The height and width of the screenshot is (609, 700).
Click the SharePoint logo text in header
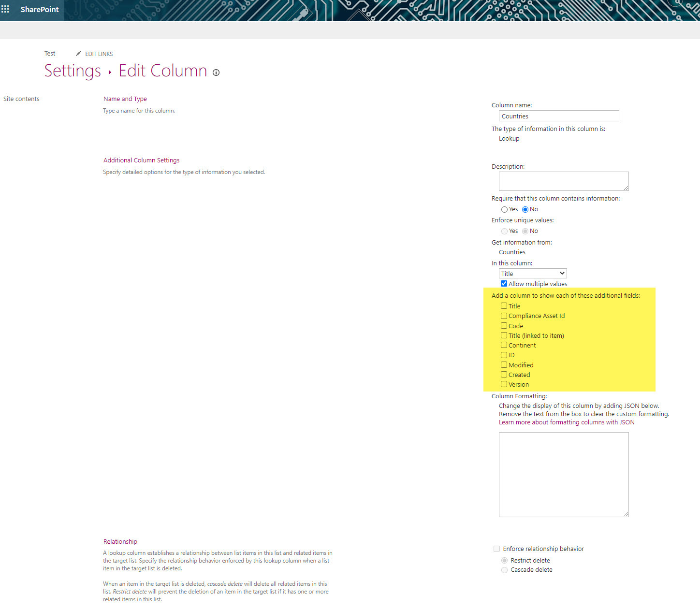click(x=40, y=9)
